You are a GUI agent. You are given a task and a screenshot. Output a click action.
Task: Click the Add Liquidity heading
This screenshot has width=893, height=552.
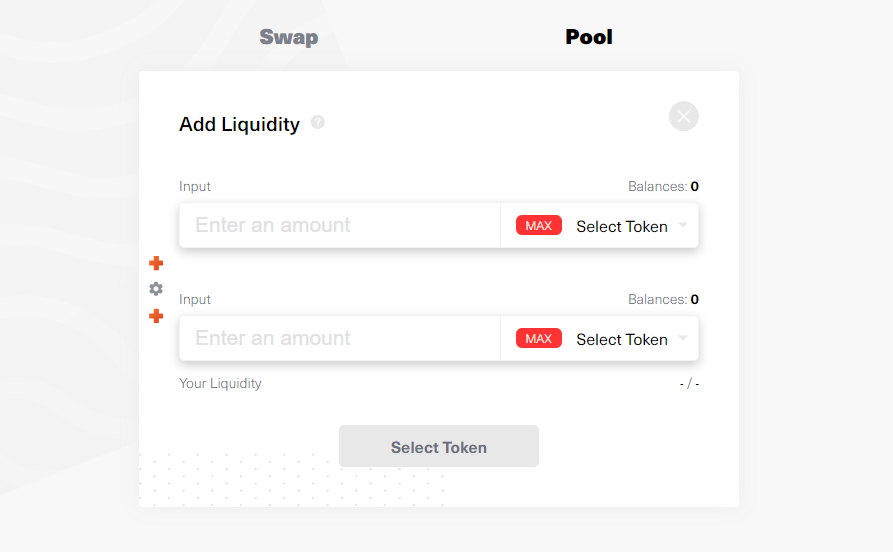coord(239,124)
